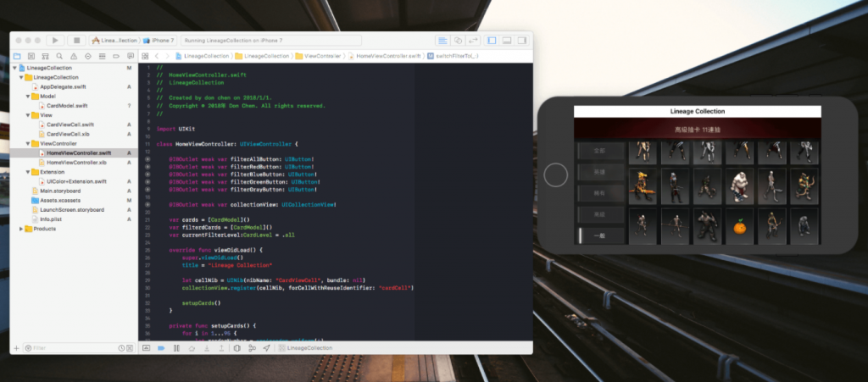Toggle breakpoints activation in debug bar

(161, 348)
